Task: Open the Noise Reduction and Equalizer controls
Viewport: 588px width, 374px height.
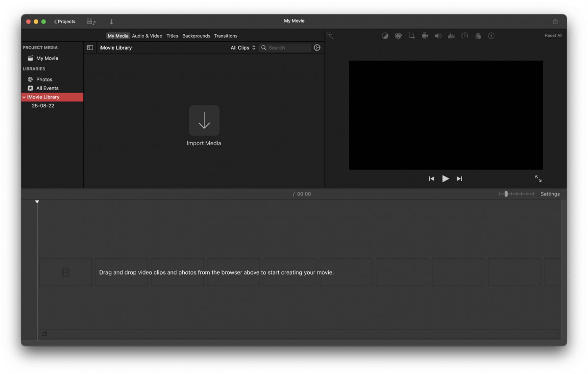Action: tap(451, 35)
